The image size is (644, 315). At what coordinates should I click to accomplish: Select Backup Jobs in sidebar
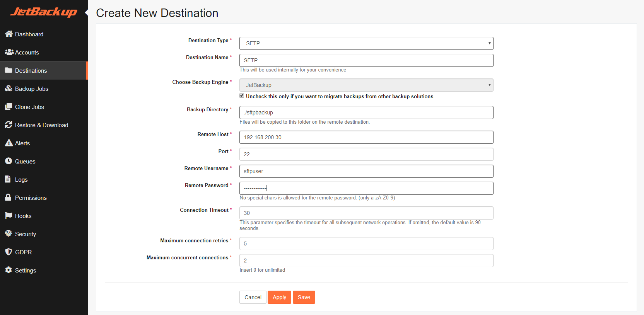[44, 89]
